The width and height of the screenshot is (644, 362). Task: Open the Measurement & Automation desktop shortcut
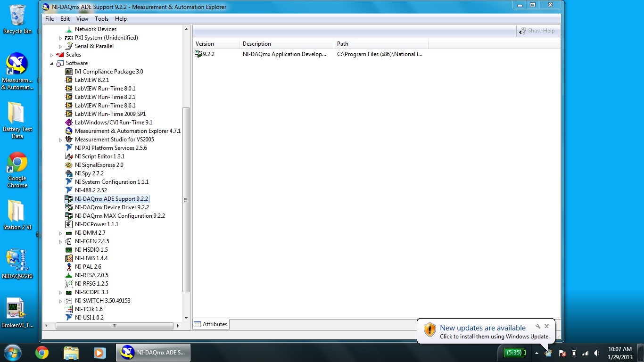tap(17, 72)
